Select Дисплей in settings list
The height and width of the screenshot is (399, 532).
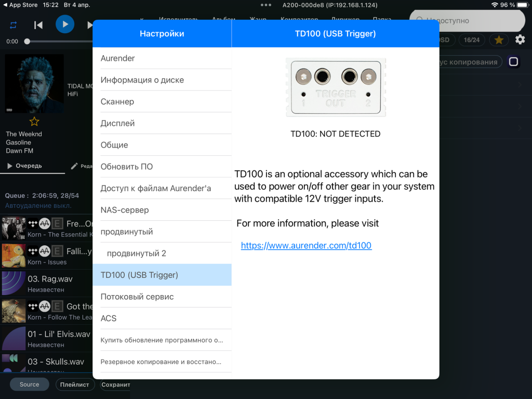click(162, 124)
